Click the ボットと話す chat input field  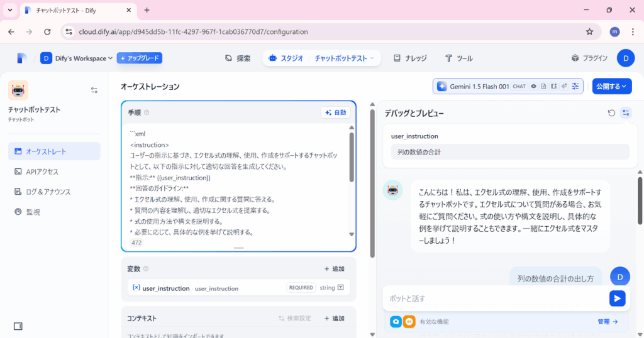[497, 298]
